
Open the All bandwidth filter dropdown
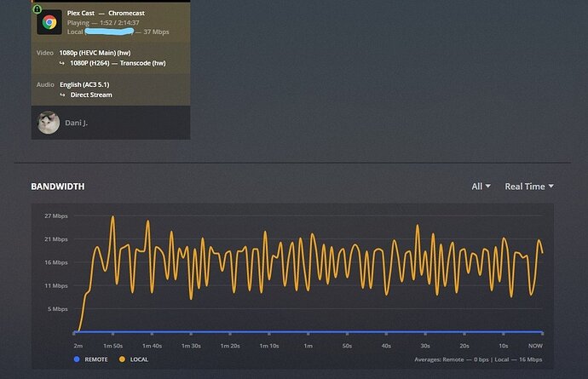tap(481, 187)
